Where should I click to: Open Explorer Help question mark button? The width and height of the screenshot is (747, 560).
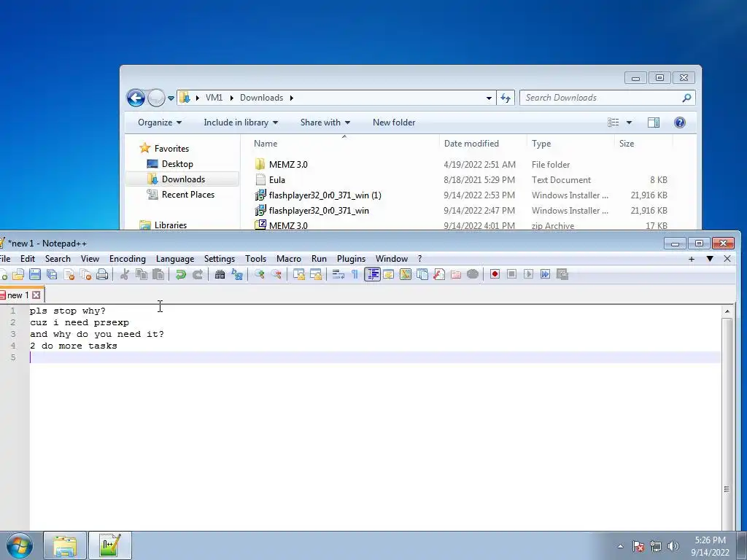pos(680,122)
